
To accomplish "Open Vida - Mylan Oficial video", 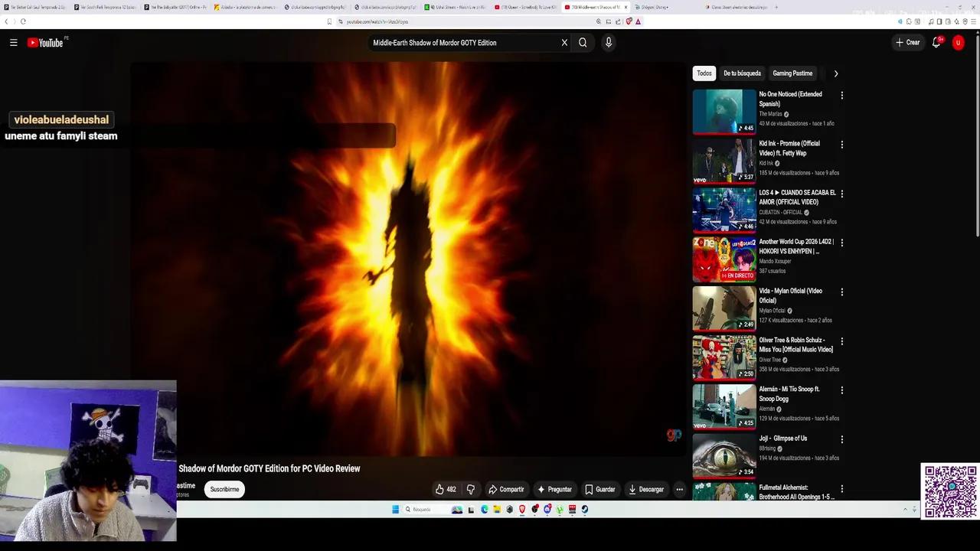I will tap(724, 308).
